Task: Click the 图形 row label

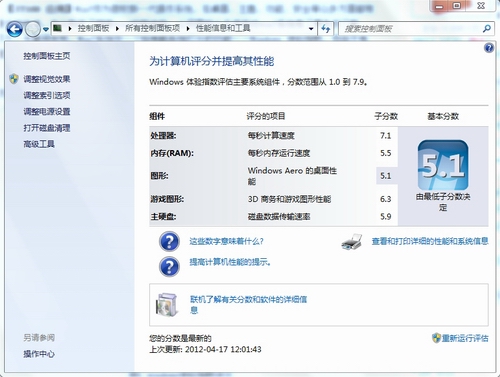Action: click(159, 176)
